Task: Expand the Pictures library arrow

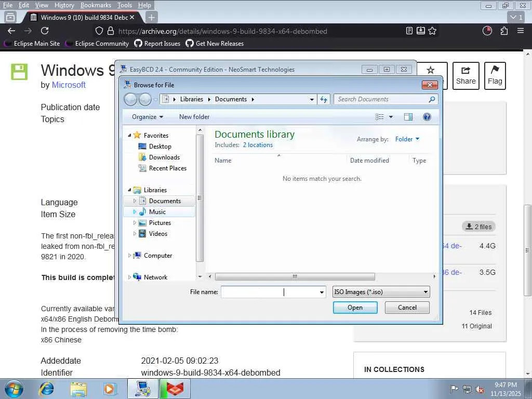Action: (x=135, y=222)
